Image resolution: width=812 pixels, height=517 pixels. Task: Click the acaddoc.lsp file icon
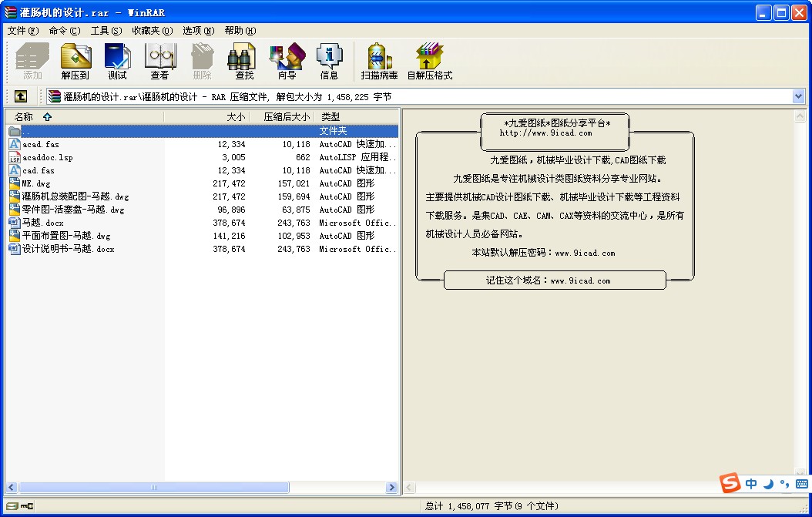(x=15, y=157)
